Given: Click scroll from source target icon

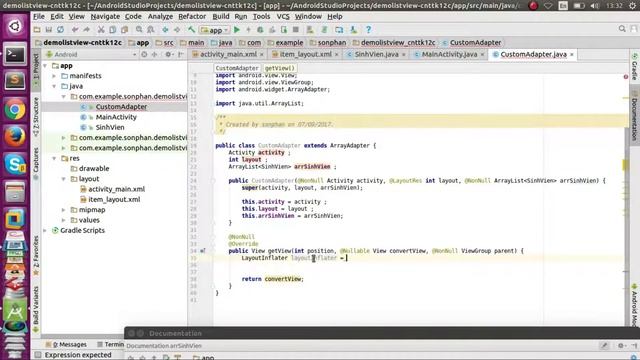Looking at the screenshot, I should click(144, 54).
